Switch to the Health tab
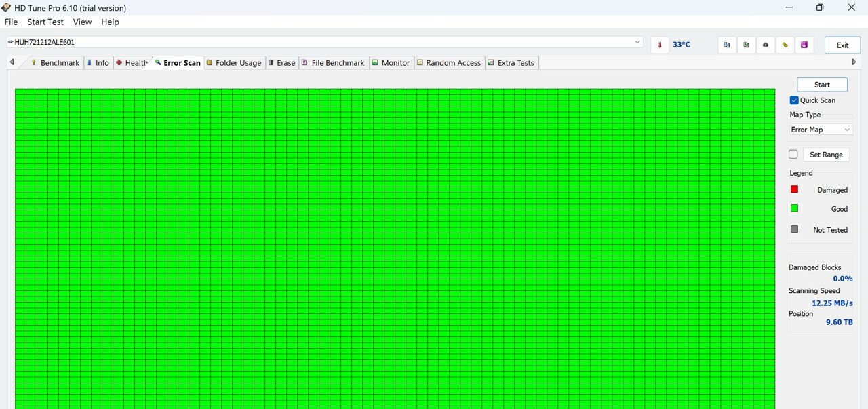Screen dimensions: 868x409 click(132, 63)
